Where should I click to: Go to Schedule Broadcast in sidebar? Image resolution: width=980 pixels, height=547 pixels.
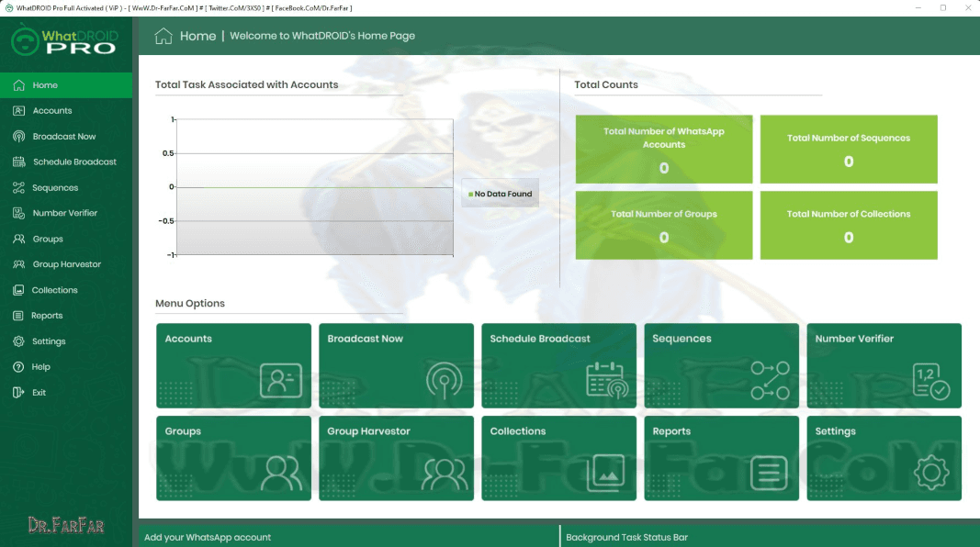[74, 162]
